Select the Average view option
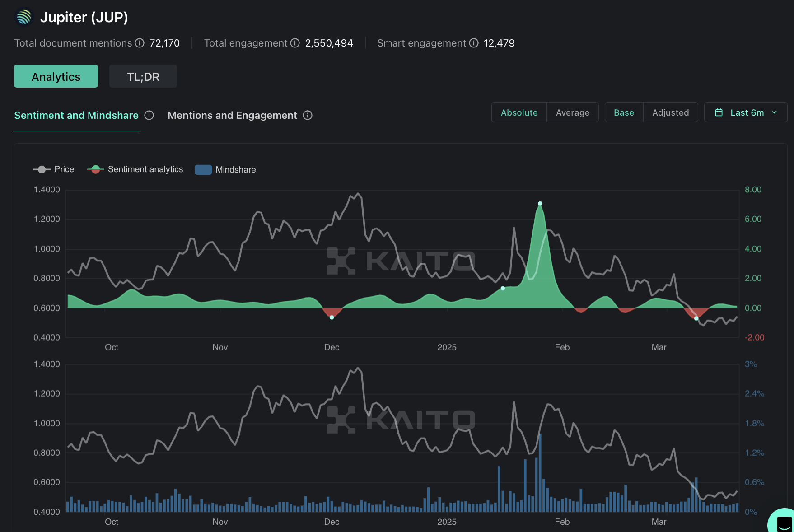This screenshot has height=532, width=794. [x=573, y=112]
